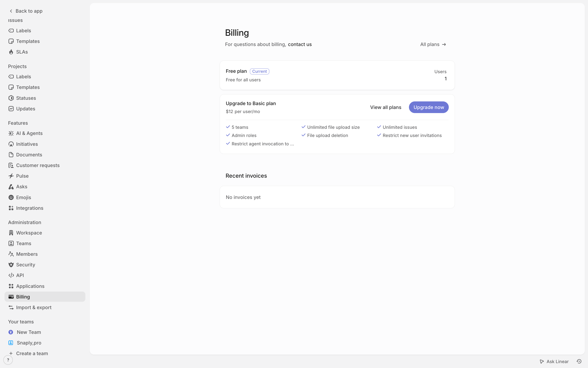Click the '5 teams' feature text
This screenshot has height=368, width=588.
240,127
